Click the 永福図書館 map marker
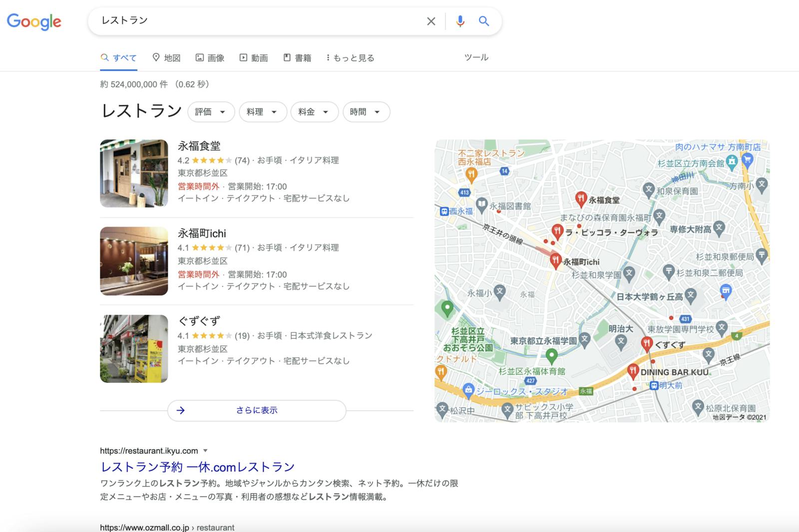799x532 pixels. click(481, 205)
